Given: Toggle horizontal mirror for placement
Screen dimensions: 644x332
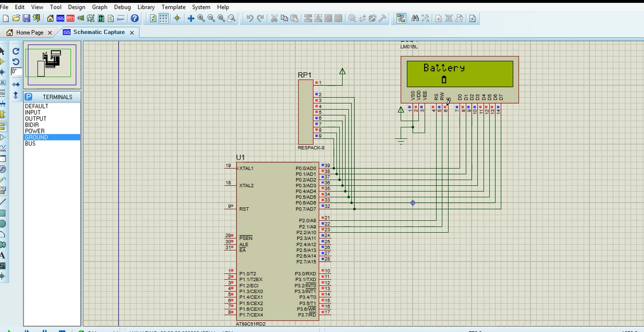Looking at the screenshot, I should [x=15, y=83].
